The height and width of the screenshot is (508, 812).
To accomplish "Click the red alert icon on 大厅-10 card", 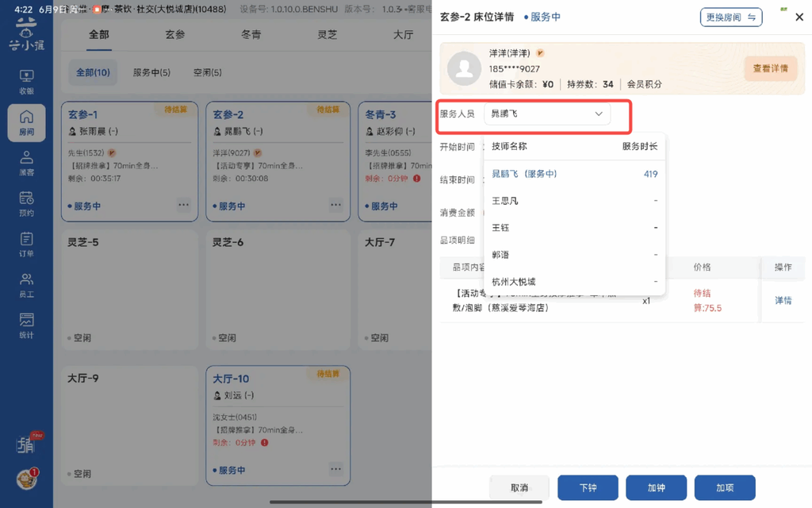I will pyautogui.click(x=265, y=443).
